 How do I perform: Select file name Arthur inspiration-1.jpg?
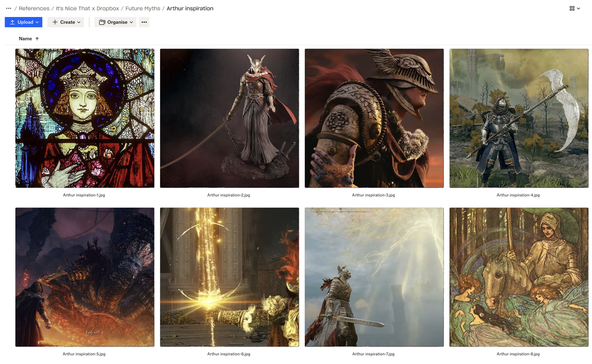click(x=84, y=195)
